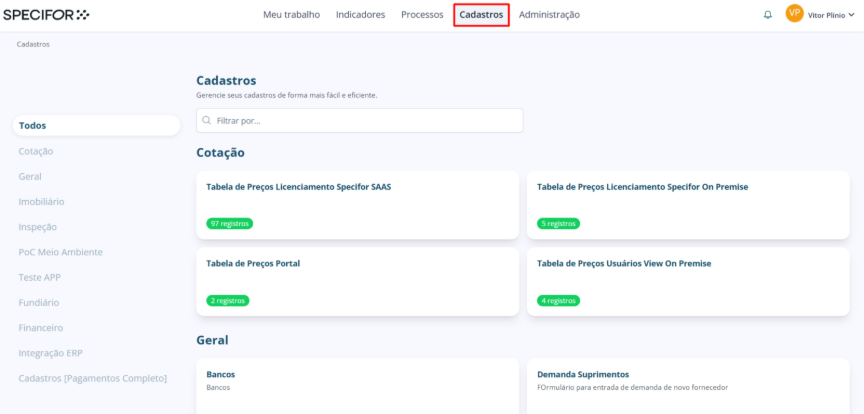
Task: Click the 4 registros badge
Action: pos(558,300)
